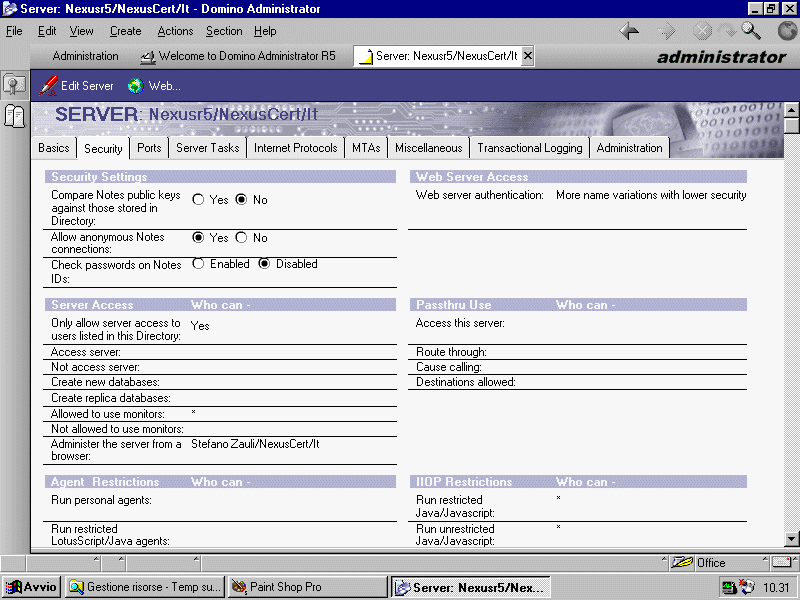Click the network tray icon
Image resolution: width=800 pixels, height=600 pixels.
[729, 588]
